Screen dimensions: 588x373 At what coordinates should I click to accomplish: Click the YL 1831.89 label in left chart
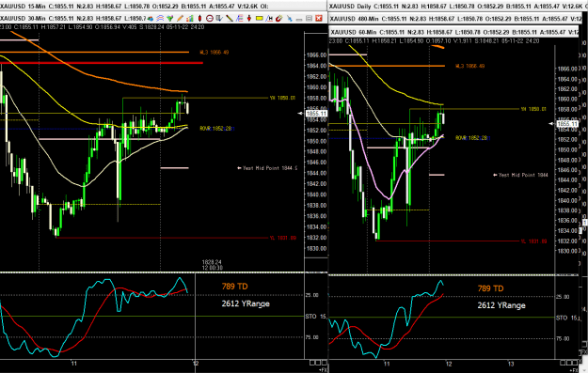[x=283, y=238]
